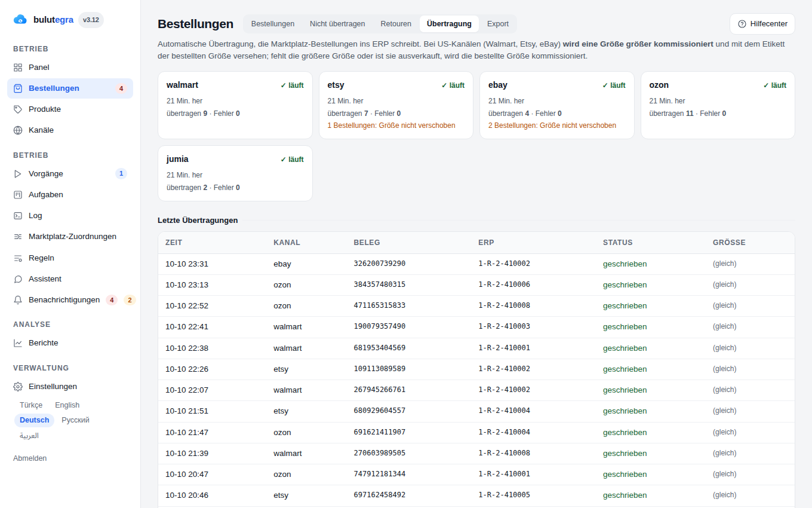Click the Berichte chart icon
812x508 pixels.
click(18, 343)
